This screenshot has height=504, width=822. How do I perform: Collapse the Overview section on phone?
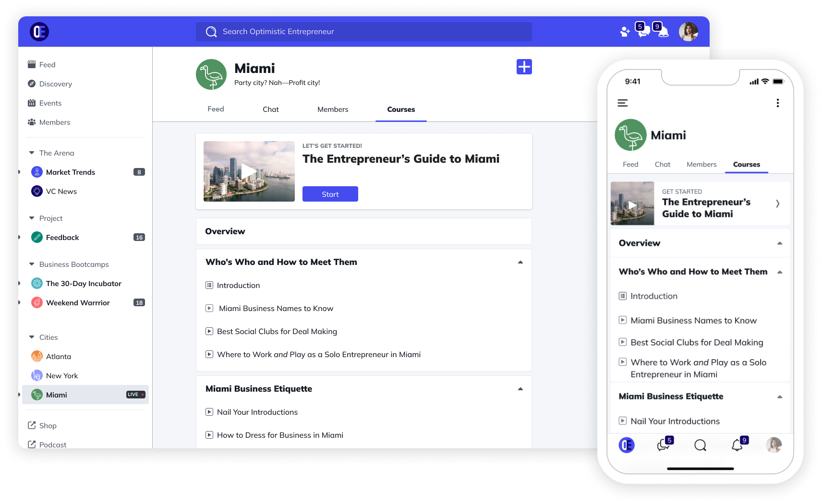780,243
